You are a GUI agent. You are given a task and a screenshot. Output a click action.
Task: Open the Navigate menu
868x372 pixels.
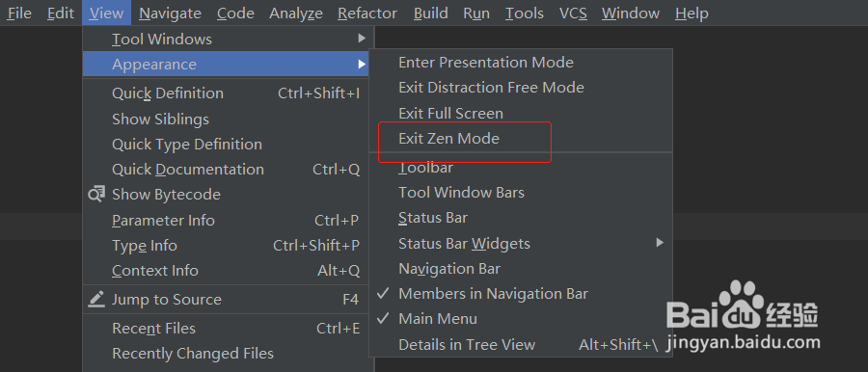coord(170,13)
